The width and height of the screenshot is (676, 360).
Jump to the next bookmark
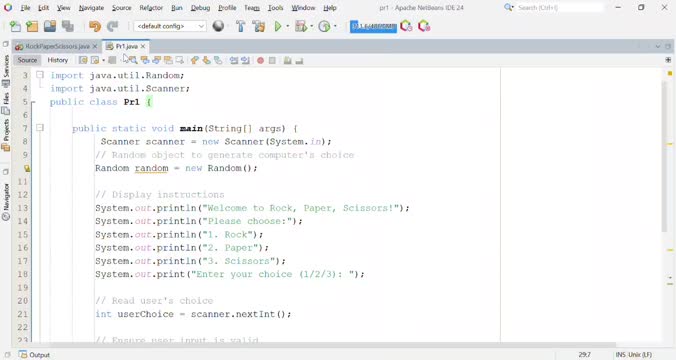207,60
